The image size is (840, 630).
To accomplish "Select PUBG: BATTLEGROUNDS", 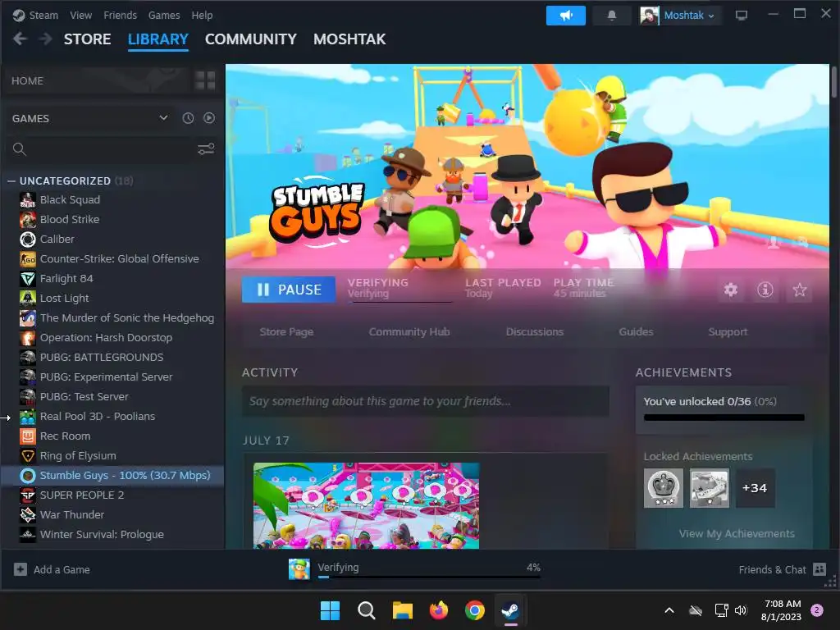I will pyautogui.click(x=102, y=358).
